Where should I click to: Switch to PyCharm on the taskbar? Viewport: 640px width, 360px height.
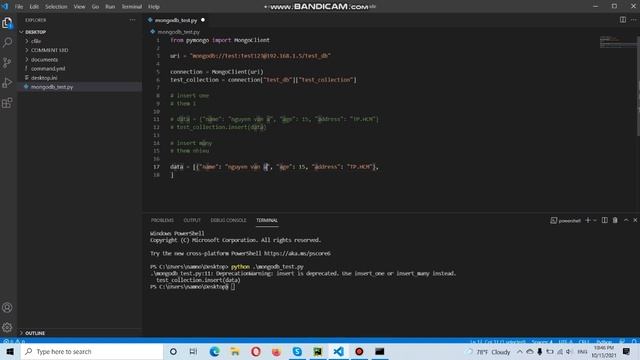click(x=318, y=351)
